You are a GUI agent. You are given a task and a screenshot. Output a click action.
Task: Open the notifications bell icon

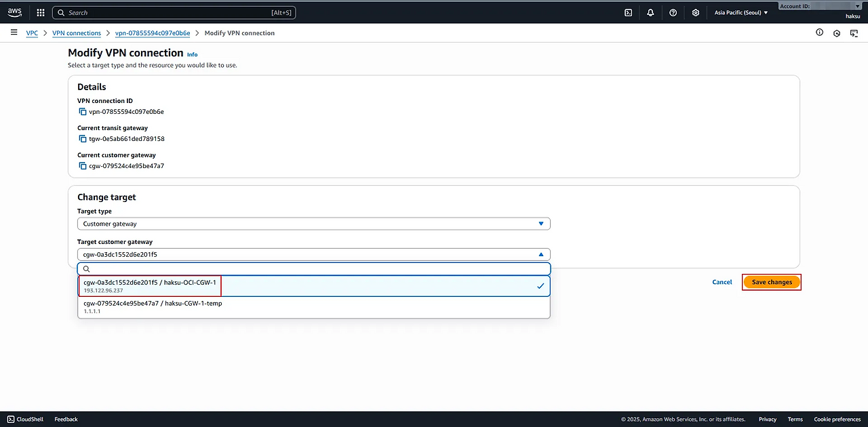(x=650, y=12)
